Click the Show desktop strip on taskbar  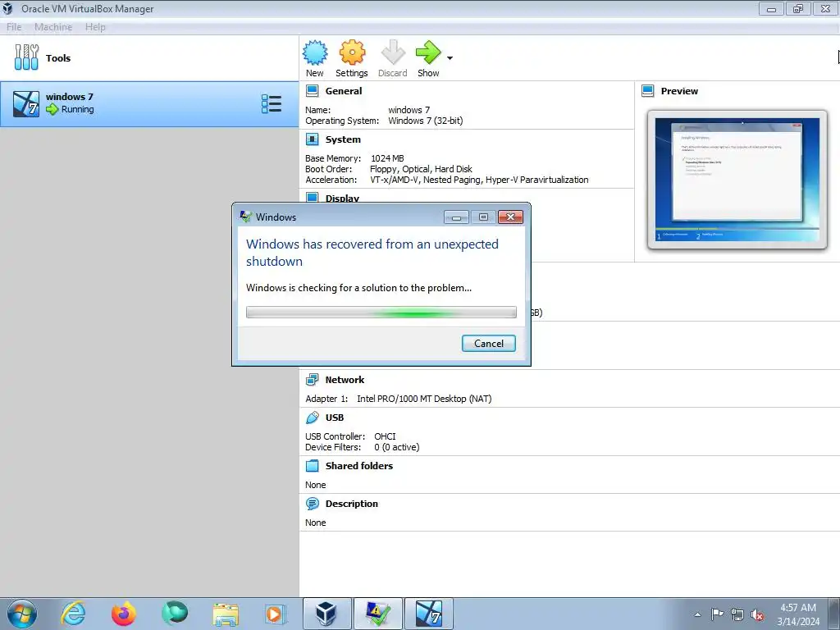(834, 614)
